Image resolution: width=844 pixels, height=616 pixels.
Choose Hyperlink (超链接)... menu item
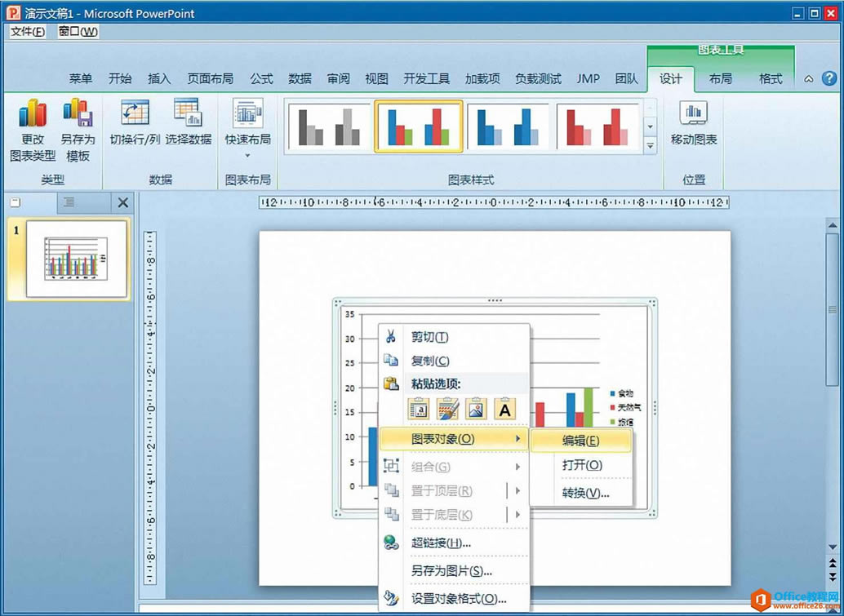point(455,543)
